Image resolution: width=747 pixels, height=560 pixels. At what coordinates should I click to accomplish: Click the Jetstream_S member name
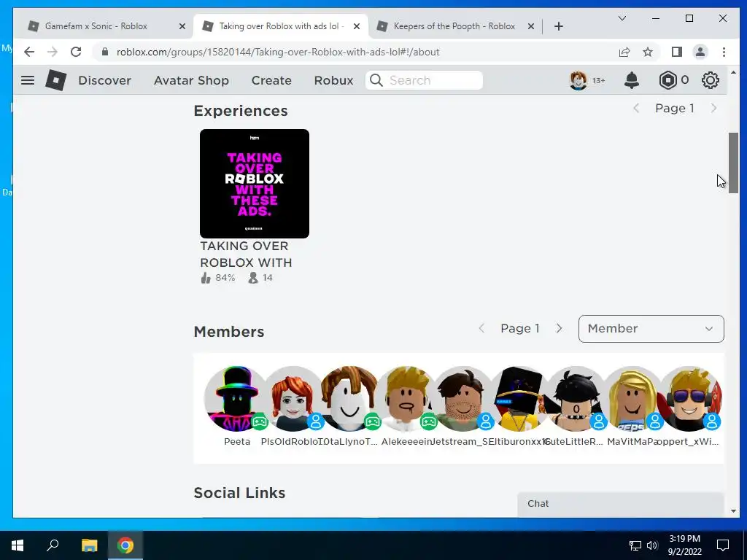(462, 441)
